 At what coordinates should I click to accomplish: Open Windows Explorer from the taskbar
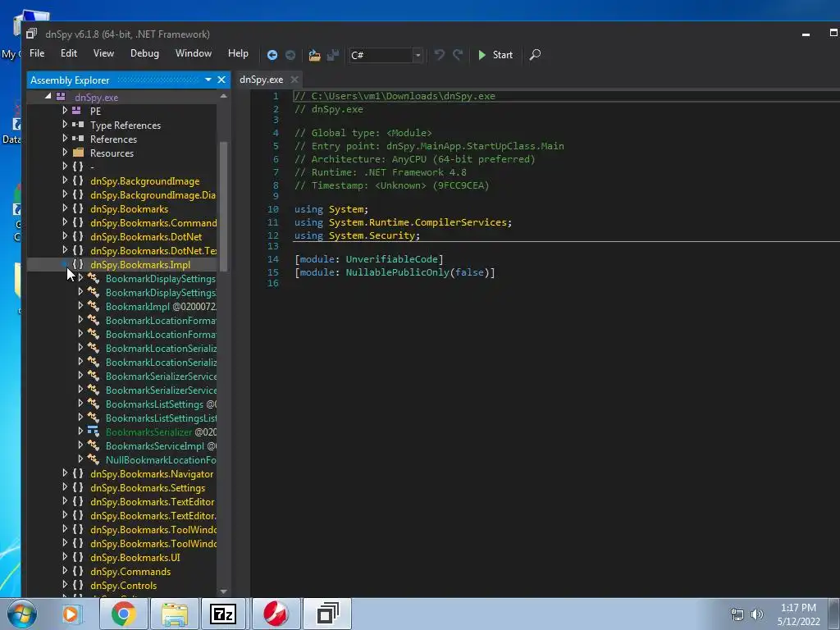coord(175,614)
